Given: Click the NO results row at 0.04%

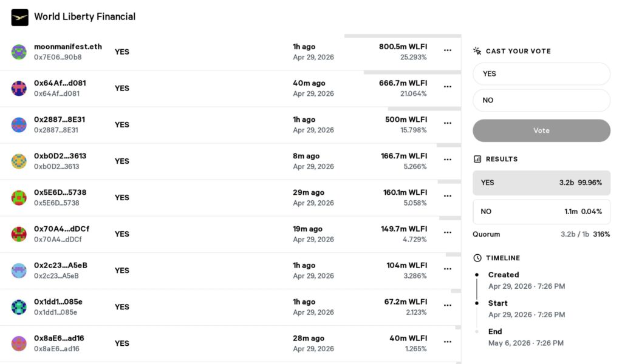Looking at the screenshot, I should [541, 212].
